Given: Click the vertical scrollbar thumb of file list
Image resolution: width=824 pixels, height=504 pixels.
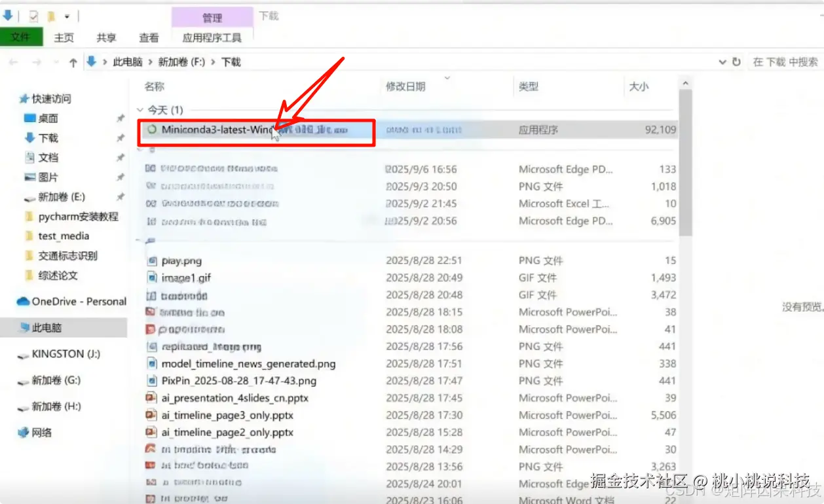Looking at the screenshot, I should click(685, 164).
